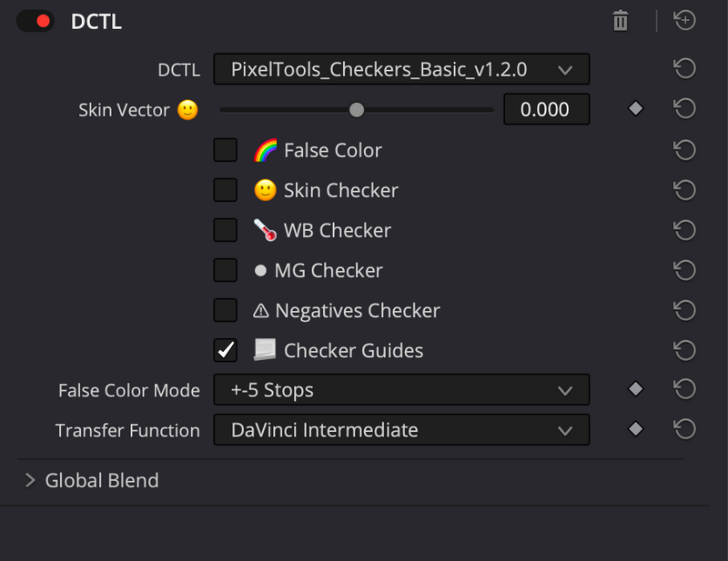Click the reset arrow next to the DCTL dropdown
The width and height of the screenshot is (728, 561).
click(x=684, y=68)
